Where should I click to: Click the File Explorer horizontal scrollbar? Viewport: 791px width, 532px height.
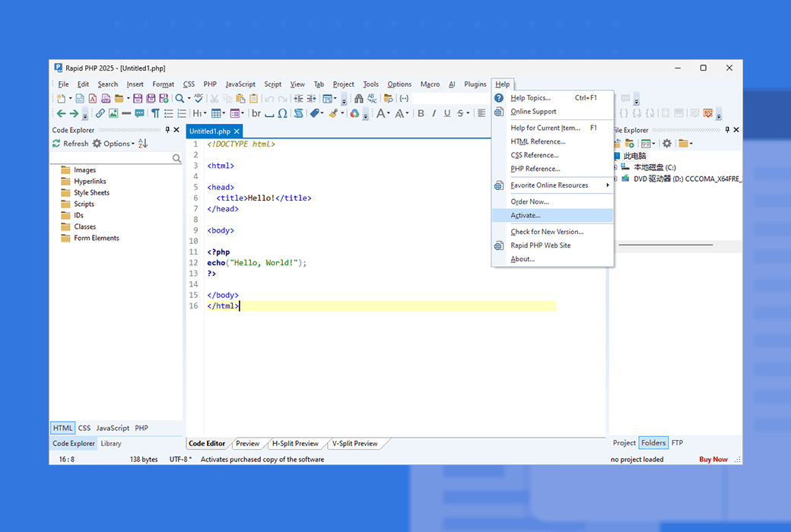pyautogui.click(x=666, y=245)
